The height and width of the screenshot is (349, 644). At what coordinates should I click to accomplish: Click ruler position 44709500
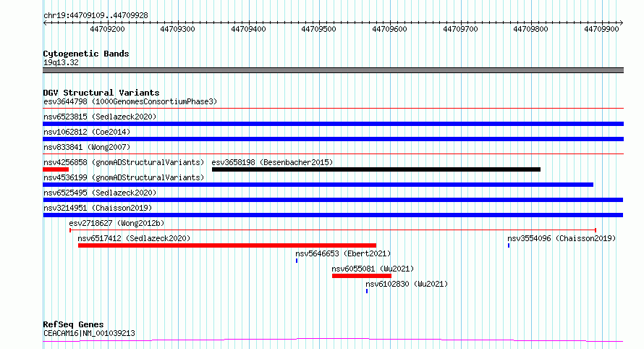tap(318, 29)
